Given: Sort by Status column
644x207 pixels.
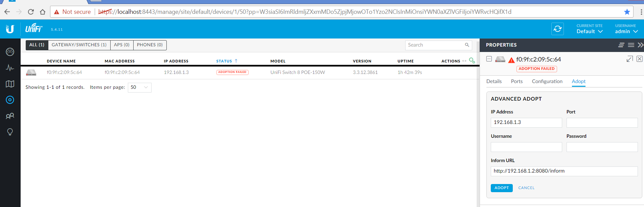Looking at the screenshot, I should pyautogui.click(x=227, y=61).
